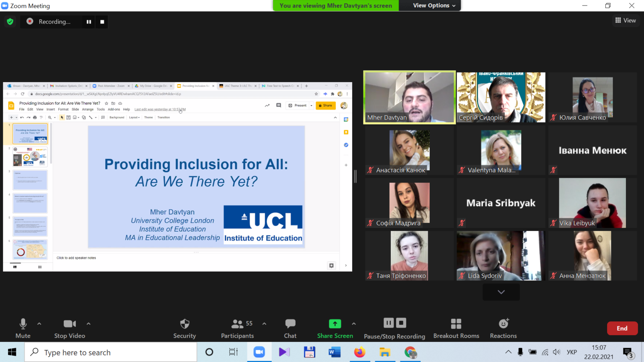This screenshot has width=644, height=362.
Task: Select Mher Davtyan's video tile
Action: pos(410,97)
